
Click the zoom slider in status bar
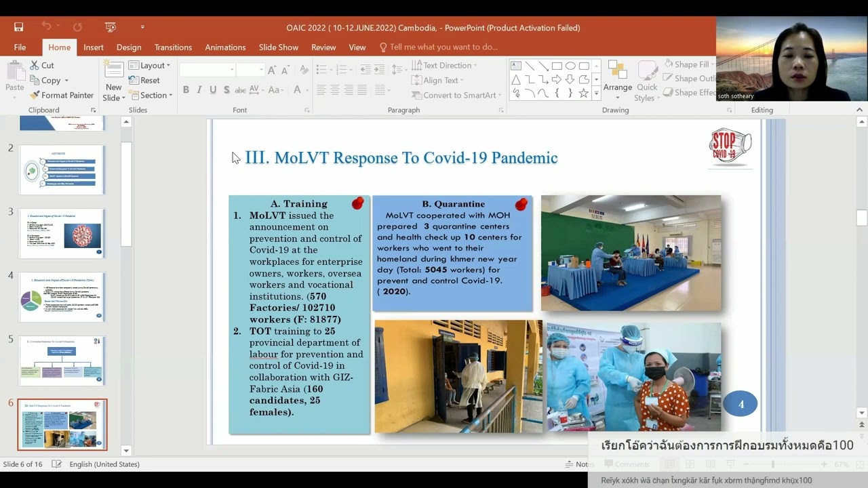point(772,464)
